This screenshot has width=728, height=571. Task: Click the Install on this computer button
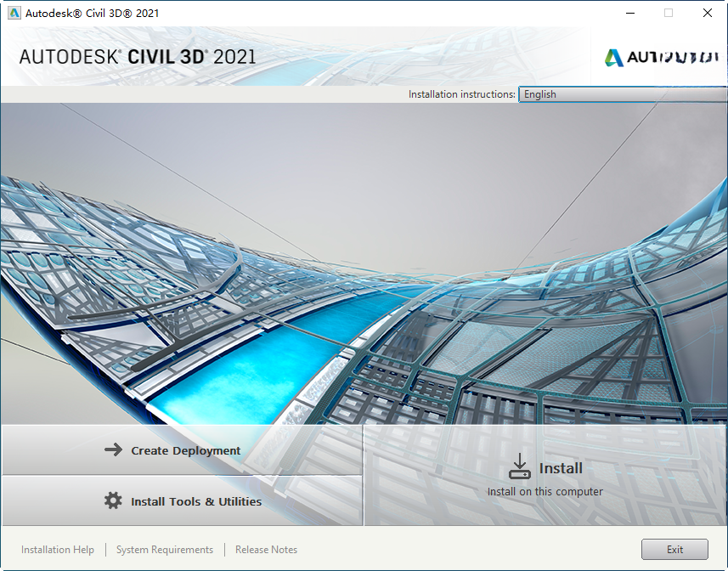click(x=545, y=475)
